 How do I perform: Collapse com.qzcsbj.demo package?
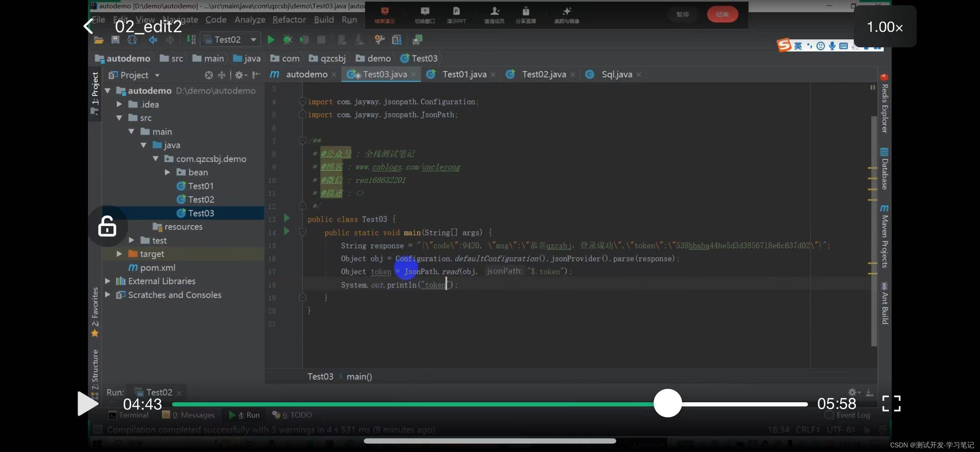point(156,159)
